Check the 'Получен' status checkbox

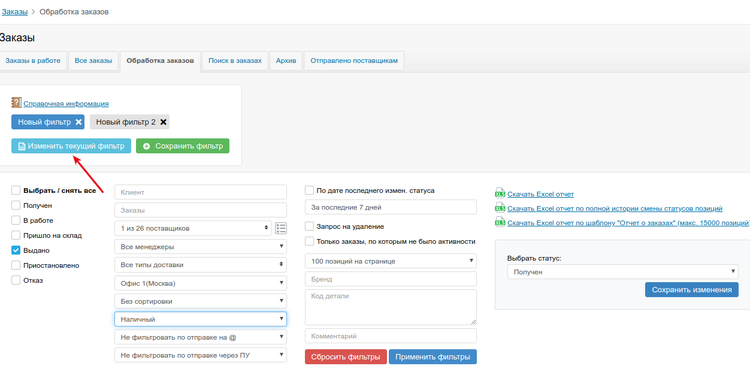(x=16, y=205)
